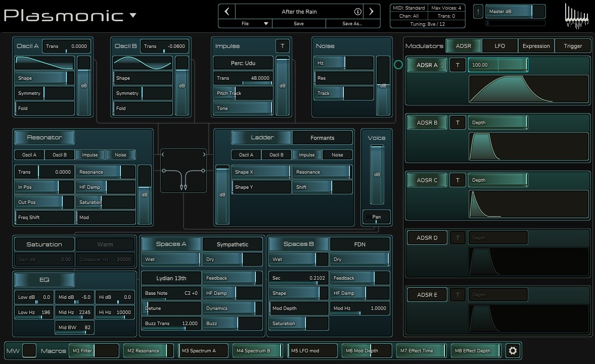The height and width of the screenshot is (364, 595).
Task: Enable the Saturation module
Action: 44,244
